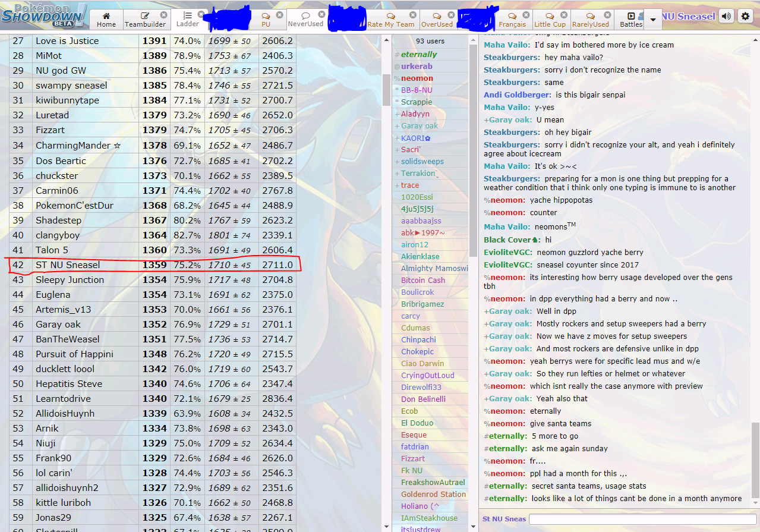Viewport: 760px width, 532px height.
Task: Open the OverUsed chat tab
Action: (437, 20)
